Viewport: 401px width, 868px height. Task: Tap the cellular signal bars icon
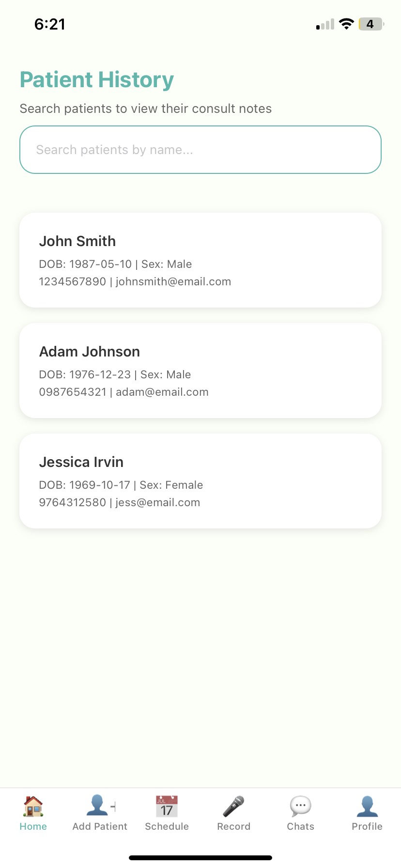[x=325, y=25]
